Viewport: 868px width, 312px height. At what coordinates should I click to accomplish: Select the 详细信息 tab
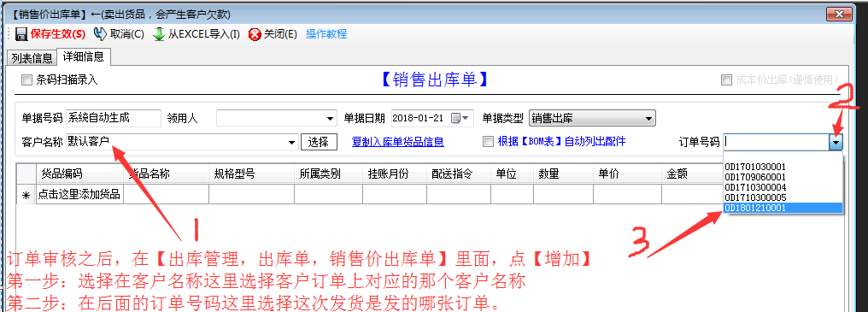(83, 56)
